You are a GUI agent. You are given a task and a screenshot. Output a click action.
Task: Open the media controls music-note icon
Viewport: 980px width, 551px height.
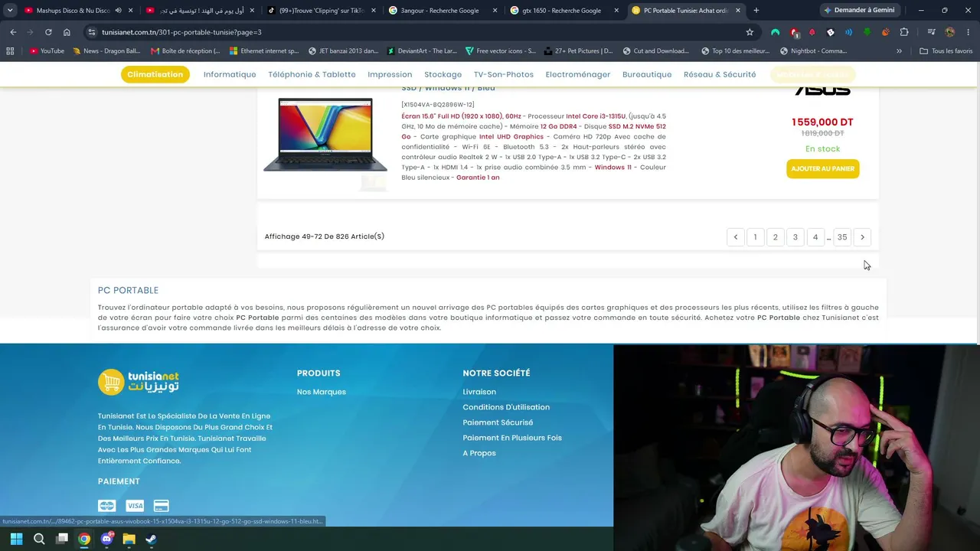[x=931, y=32]
